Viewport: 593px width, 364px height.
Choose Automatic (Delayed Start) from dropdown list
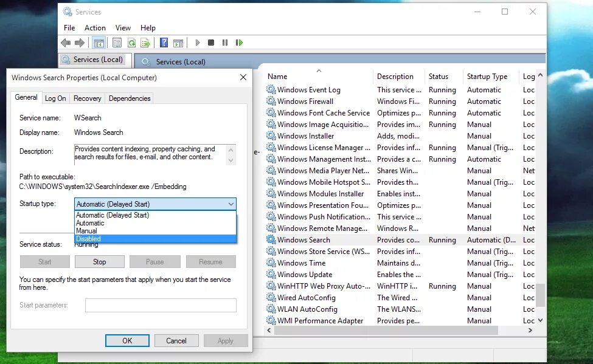pyautogui.click(x=155, y=215)
